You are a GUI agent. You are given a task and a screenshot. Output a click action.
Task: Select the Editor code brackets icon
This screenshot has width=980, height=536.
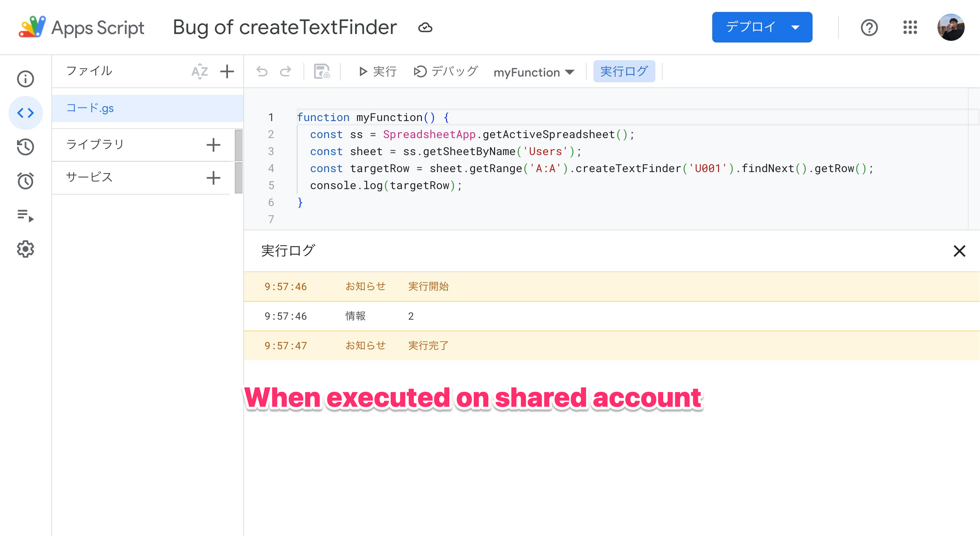(x=26, y=113)
